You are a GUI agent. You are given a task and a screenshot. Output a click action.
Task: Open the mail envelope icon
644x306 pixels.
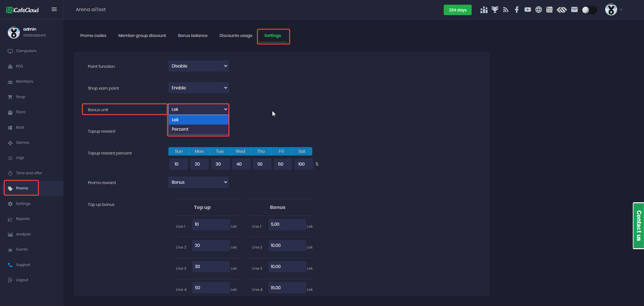click(x=574, y=10)
